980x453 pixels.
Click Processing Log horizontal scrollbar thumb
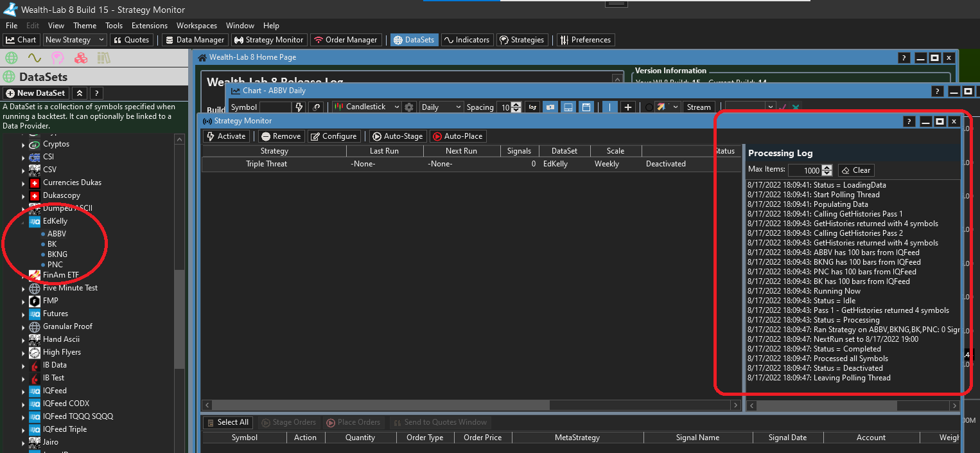click(828, 406)
